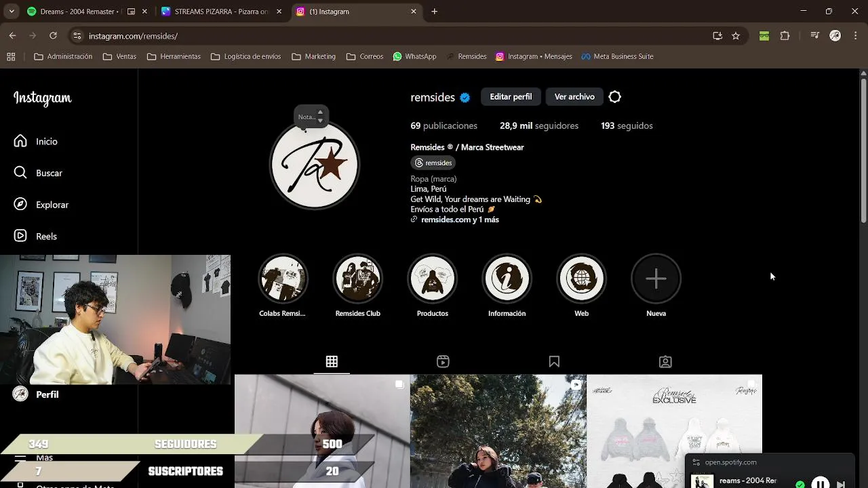The image size is (868, 488).
Task: Bookmark this page with the star
Action: (x=736, y=36)
